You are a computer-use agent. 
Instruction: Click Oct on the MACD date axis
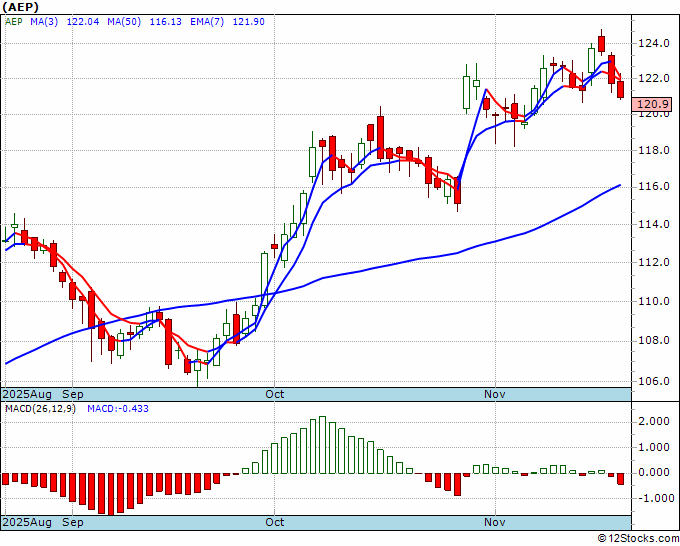point(275,522)
